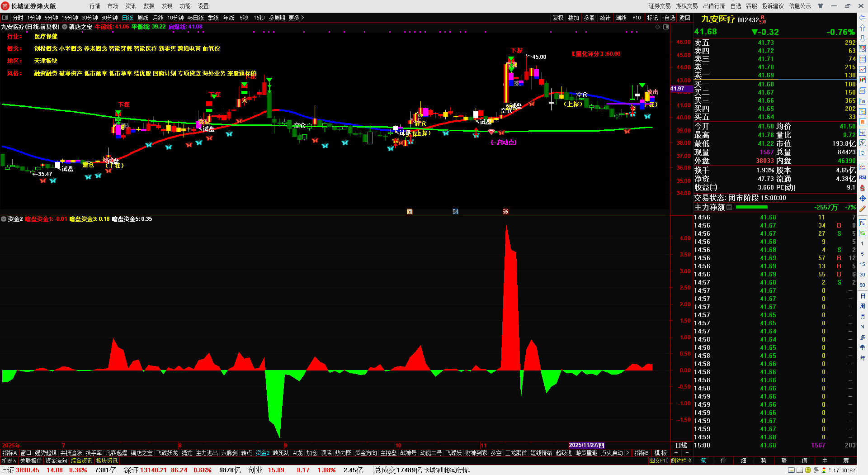
Task: Click the 画线 drawing button
Action: point(621,18)
